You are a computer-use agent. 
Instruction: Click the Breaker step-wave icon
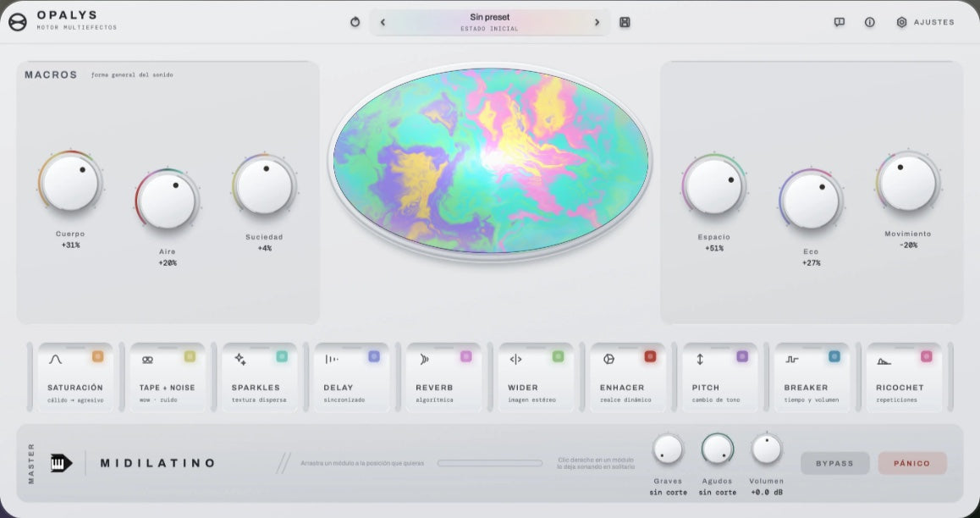point(792,359)
